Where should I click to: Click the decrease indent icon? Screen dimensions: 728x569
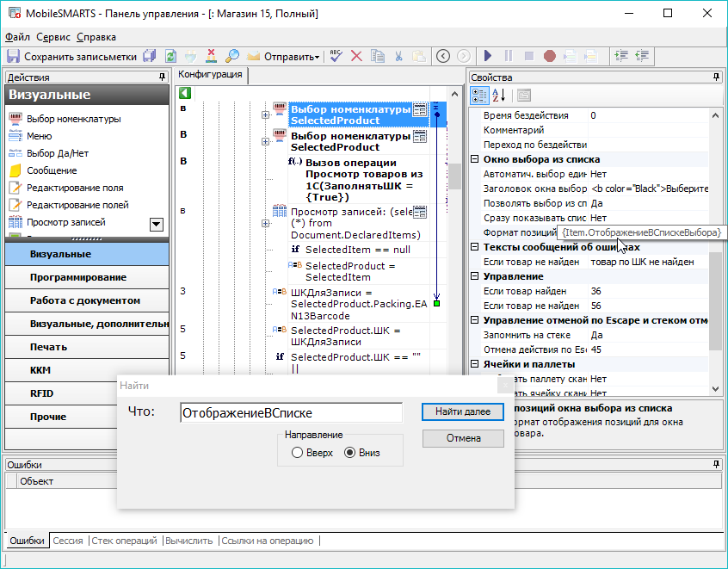click(642, 56)
